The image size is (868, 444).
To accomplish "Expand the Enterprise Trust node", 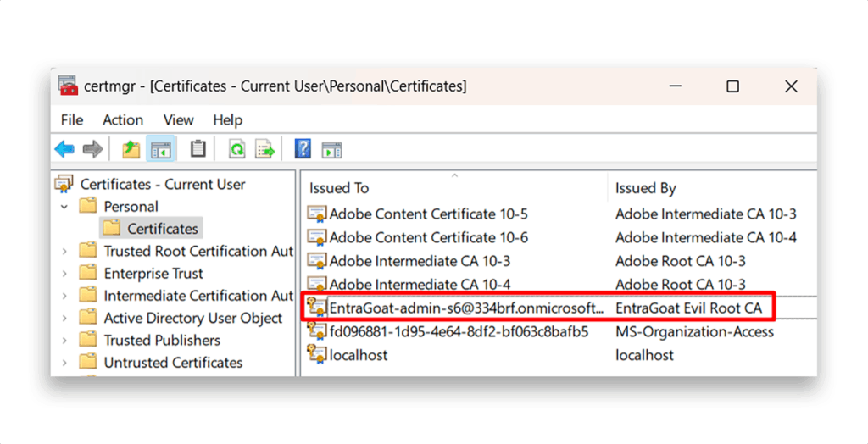I will (x=64, y=274).
